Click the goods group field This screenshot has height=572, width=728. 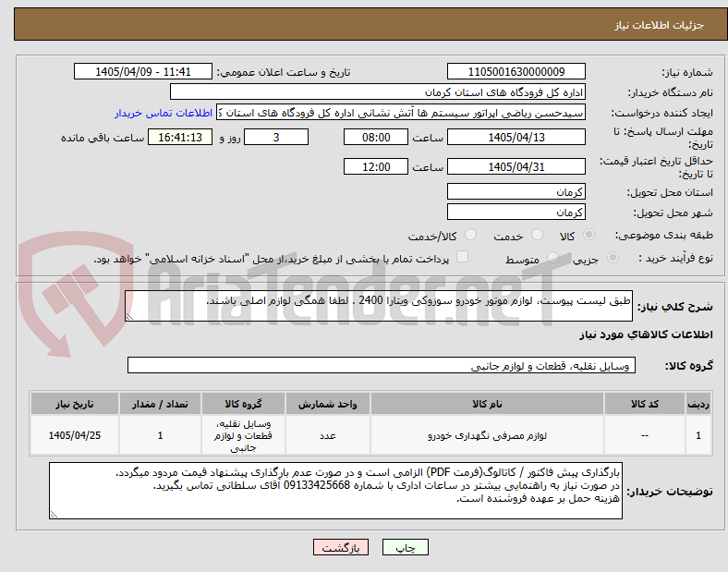pos(382,365)
